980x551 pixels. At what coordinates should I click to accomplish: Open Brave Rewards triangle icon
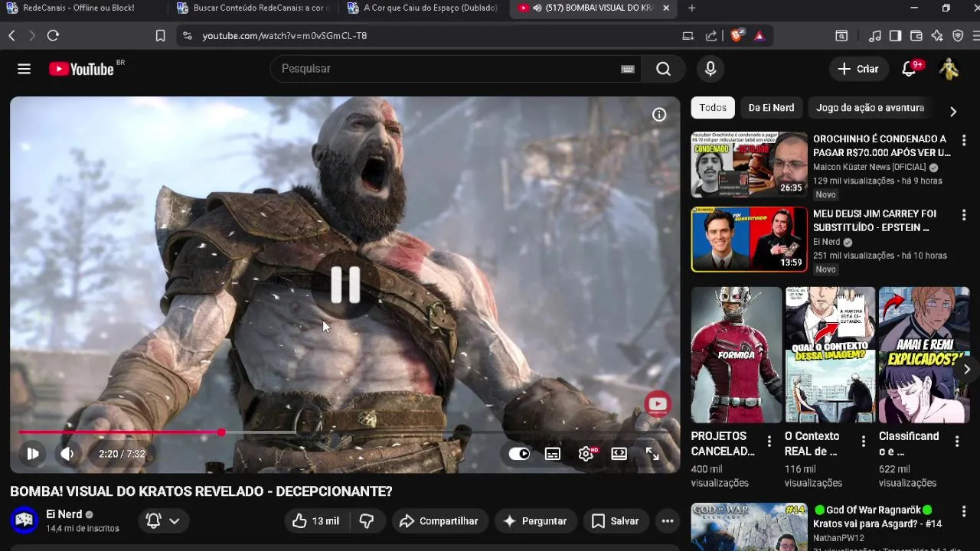[x=759, y=36]
